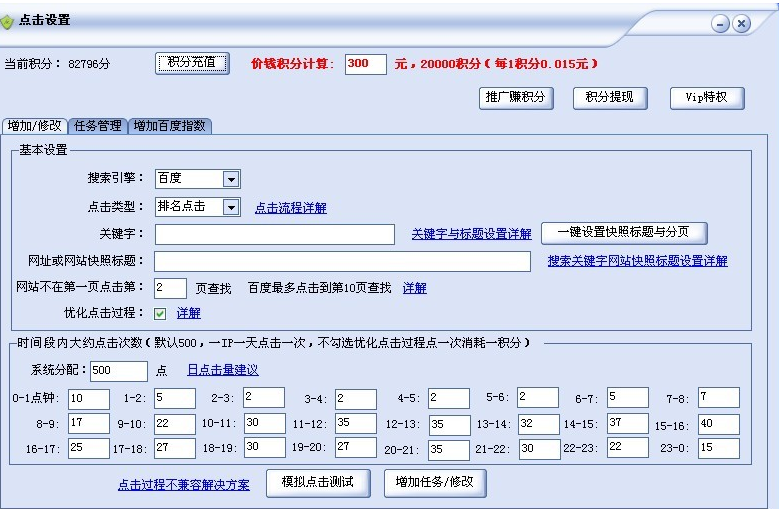Click the 积分提现 button
This screenshot has height=509, width=779.
(x=610, y=98)
